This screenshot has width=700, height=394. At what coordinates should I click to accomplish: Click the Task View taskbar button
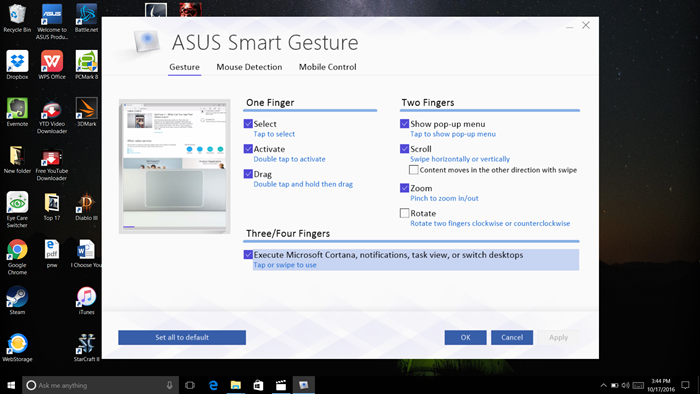190,385
